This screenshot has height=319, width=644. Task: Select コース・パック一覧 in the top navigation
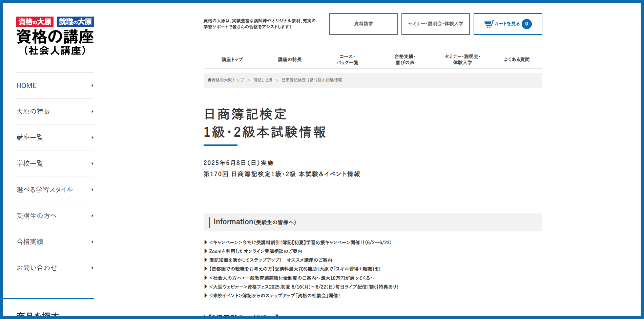(x=347, y=60)
